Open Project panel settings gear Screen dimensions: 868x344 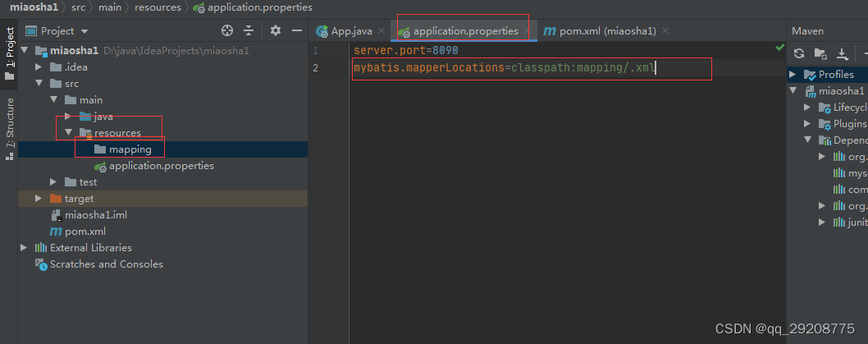pyautogui.click(x=276, y=30)
